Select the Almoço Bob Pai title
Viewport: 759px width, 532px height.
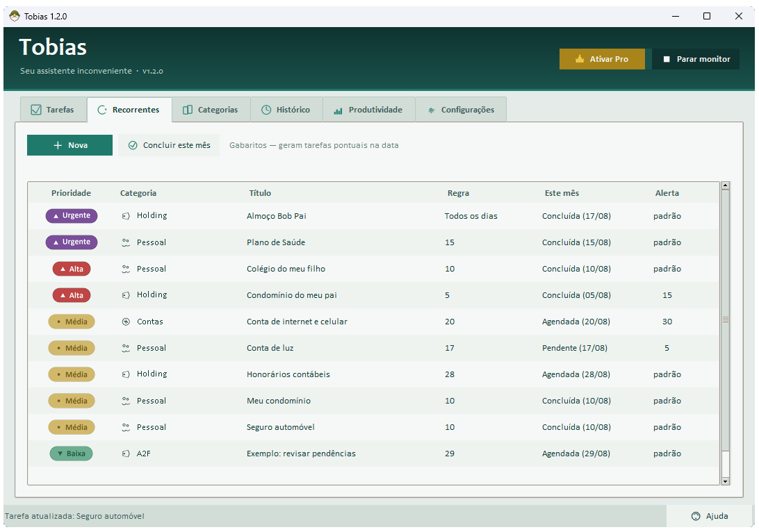tap(277, 216)
